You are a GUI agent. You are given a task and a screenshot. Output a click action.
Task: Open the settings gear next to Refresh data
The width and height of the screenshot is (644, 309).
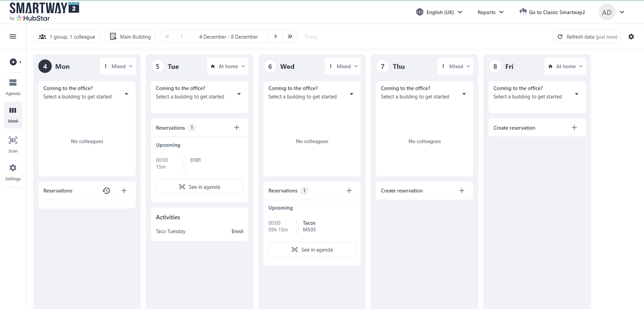[631, 37]
